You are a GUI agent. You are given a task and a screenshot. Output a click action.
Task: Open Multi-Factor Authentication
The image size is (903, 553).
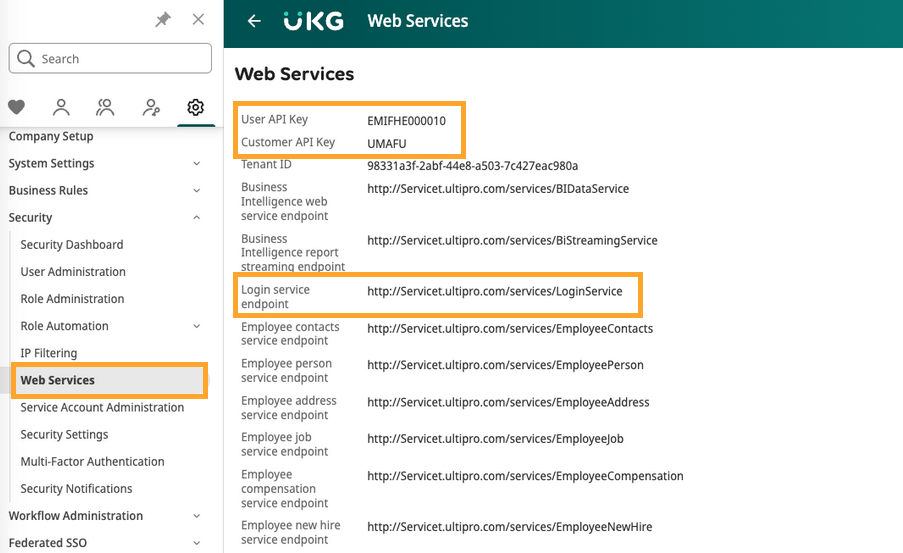[93, 461]
